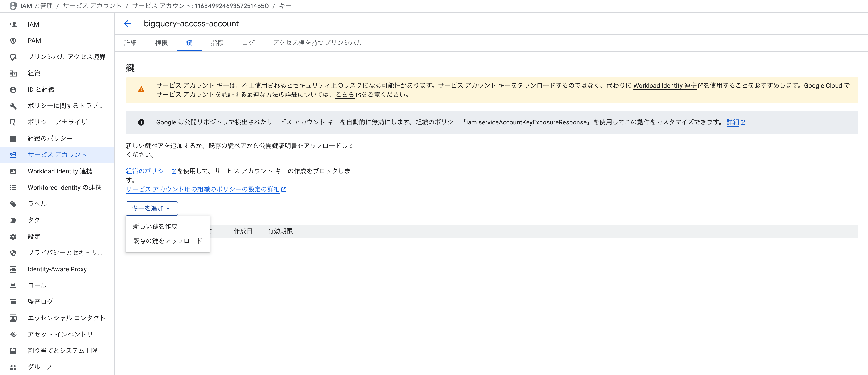Open the キーを追加 dropdown

click(151, 208)
